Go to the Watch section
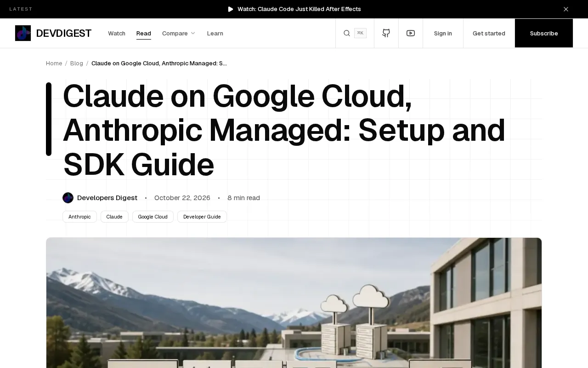This screenshot has height=368, width=588. [117, 33]
